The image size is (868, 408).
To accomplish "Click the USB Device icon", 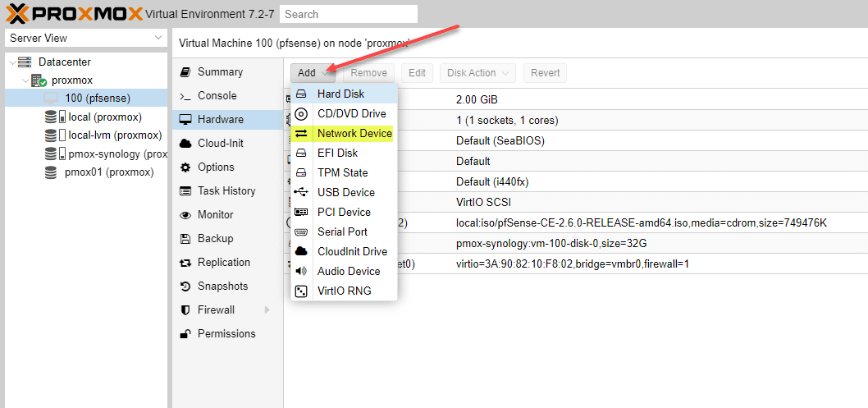I will point(302,192).
